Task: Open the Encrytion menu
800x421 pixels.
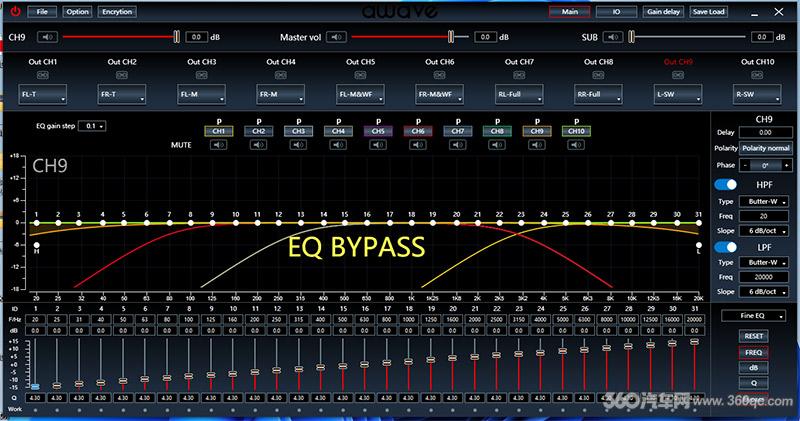Action: tap(117, 12)
